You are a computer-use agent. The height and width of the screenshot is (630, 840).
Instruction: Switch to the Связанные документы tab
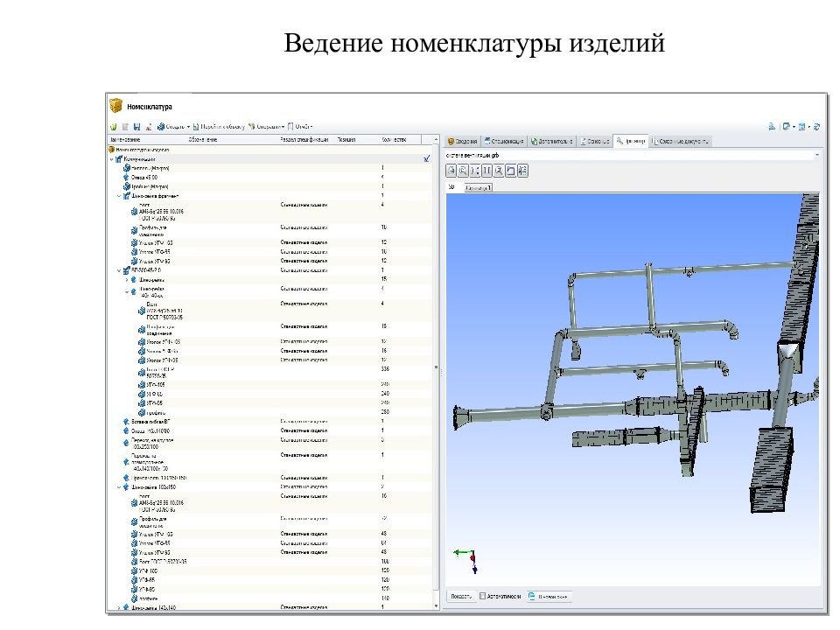click(681, 142)
